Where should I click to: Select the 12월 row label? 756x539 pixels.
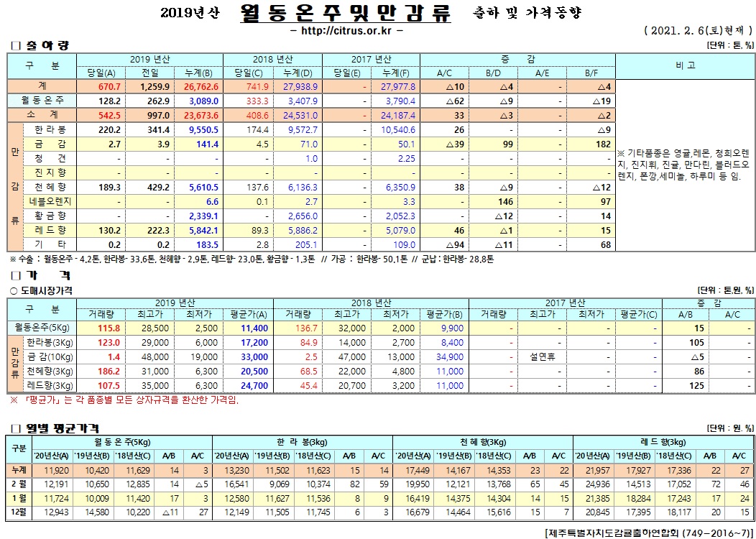click(18, 510)
